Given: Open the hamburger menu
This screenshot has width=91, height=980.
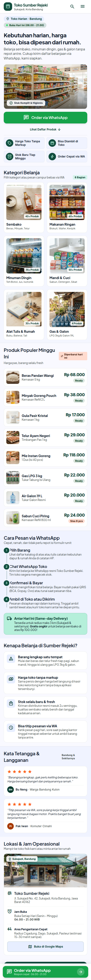Looking at the screenshot, I should [x=83, y=7].
